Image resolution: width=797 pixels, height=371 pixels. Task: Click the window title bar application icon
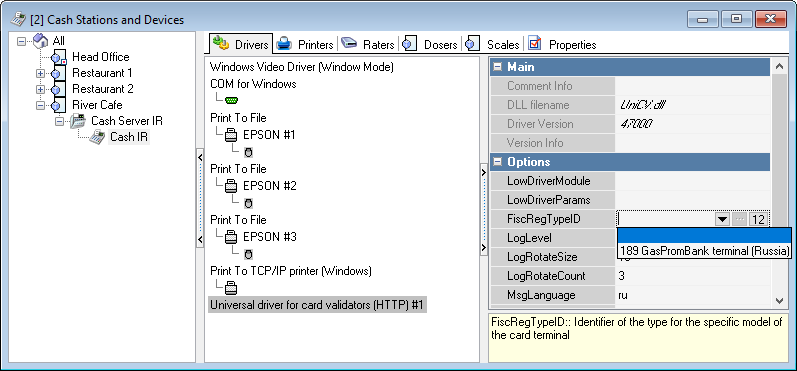pyautogui.click(x=18, y=19)
